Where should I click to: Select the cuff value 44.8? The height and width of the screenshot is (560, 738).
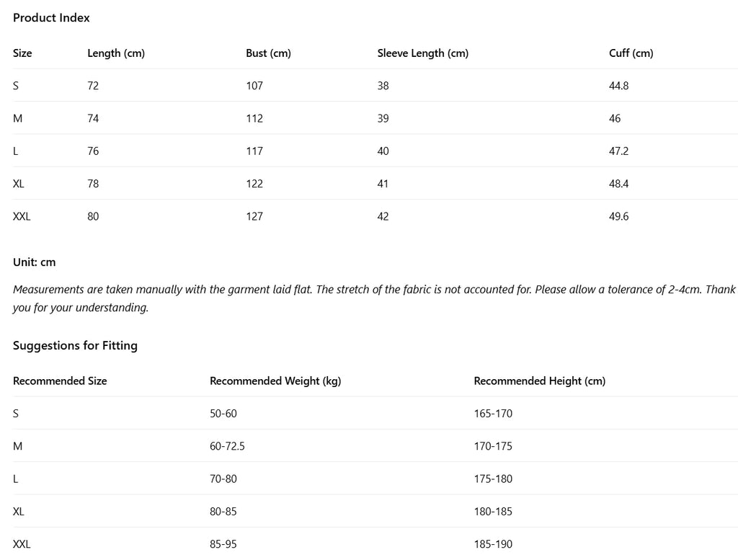[x=618, y=86]
